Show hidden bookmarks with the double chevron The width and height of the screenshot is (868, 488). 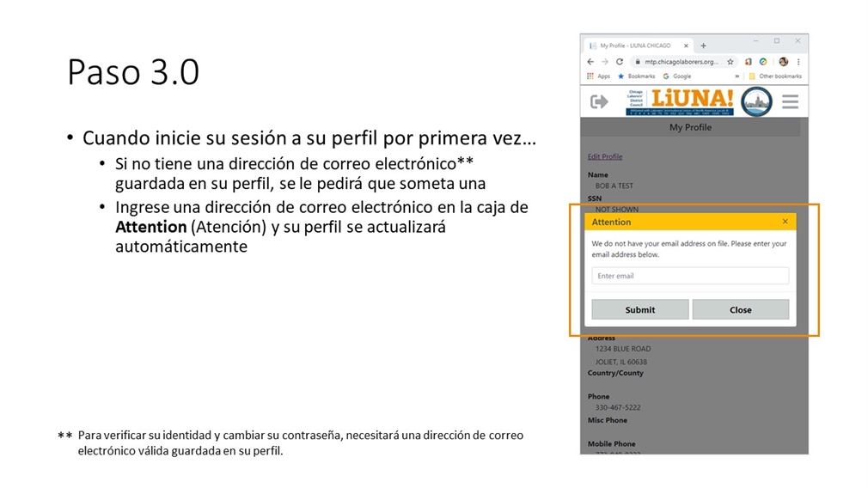coord(737,76)
